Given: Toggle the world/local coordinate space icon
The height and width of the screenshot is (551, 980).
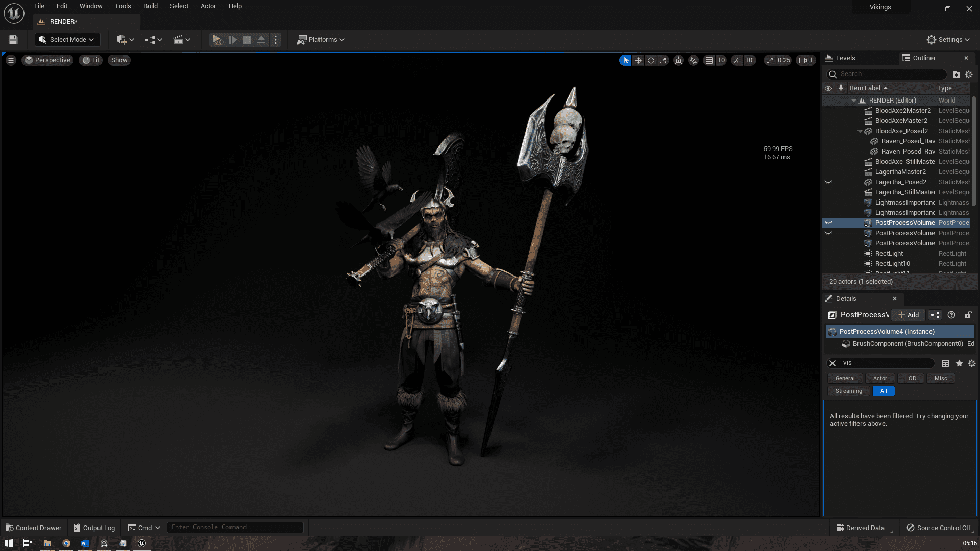Looking at the screenshot, I should 678,60.
